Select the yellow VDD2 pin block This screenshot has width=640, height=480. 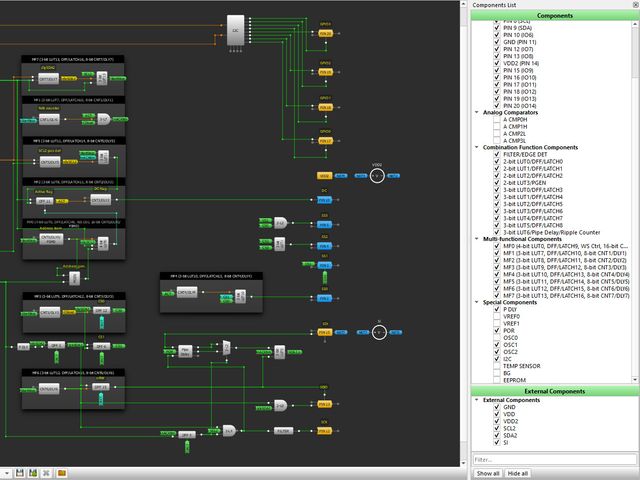pos(324,176)
